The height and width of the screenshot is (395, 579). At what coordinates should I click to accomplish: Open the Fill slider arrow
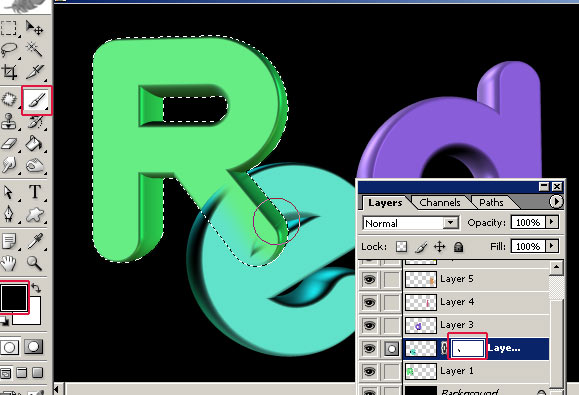coord(552,246)
